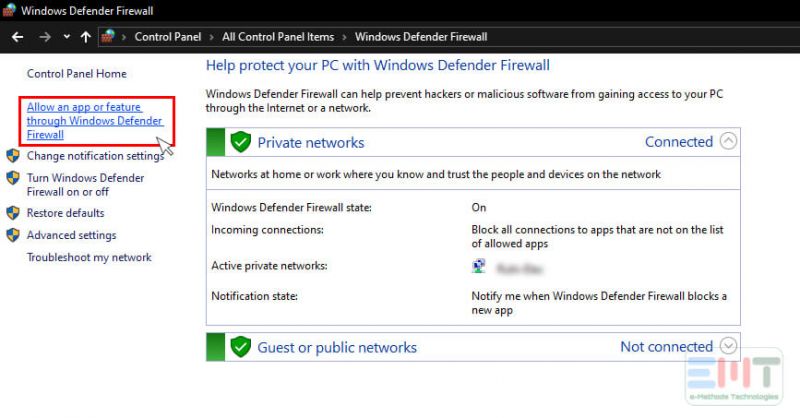
Task: Select All Control Panel Items breadcrumb
Action: click(x=278, y=37)
